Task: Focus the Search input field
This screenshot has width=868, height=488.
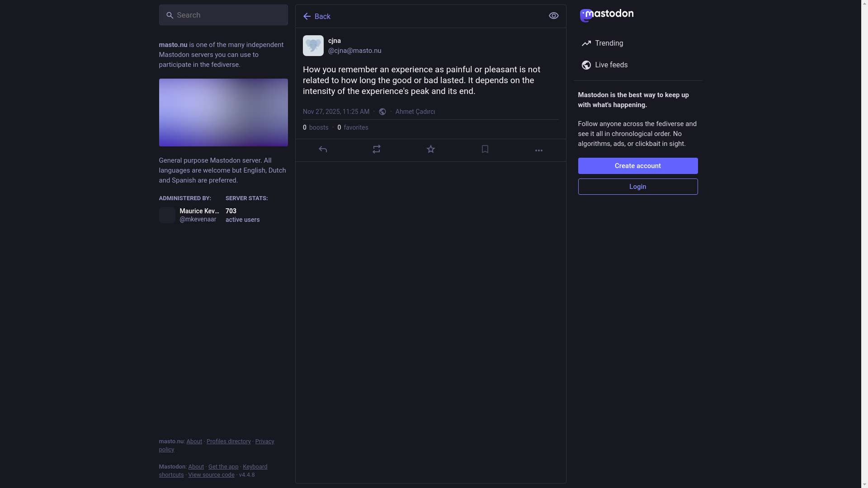Action: [223, 15]
